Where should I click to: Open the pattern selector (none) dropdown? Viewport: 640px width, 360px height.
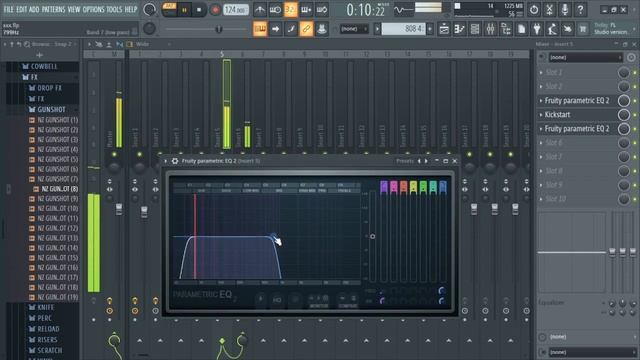coord(353,29)
